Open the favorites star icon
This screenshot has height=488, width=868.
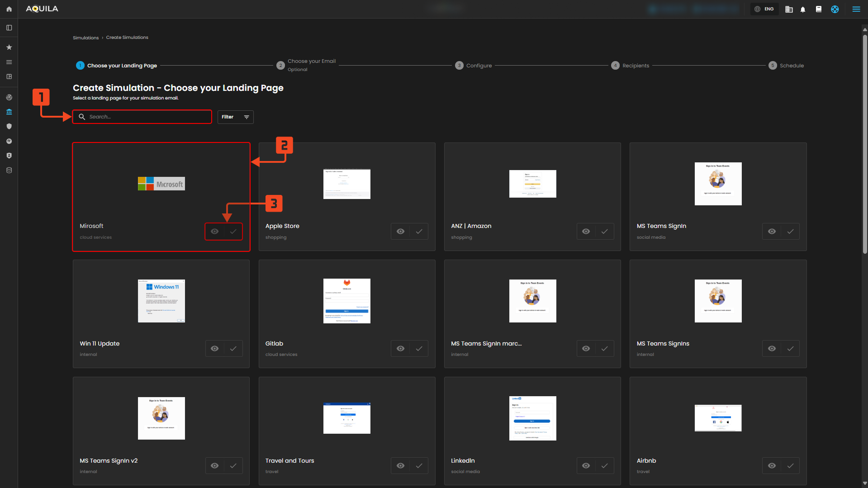click(9, 47)
